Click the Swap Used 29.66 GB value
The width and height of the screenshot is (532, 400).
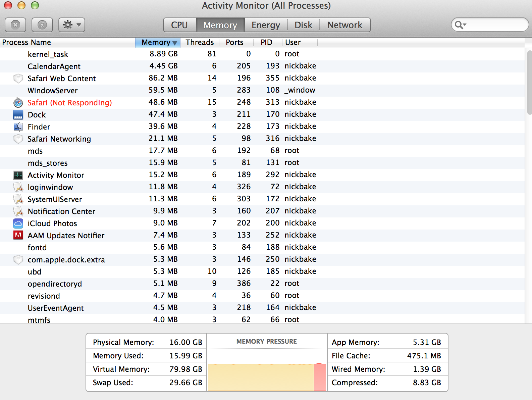[x=186, y=383]
